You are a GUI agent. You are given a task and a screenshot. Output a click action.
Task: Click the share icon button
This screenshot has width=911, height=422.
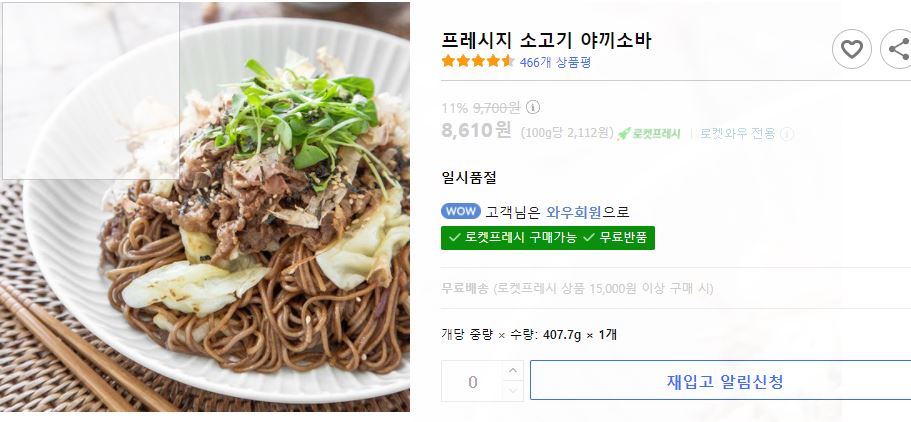[x=896, y=49]
